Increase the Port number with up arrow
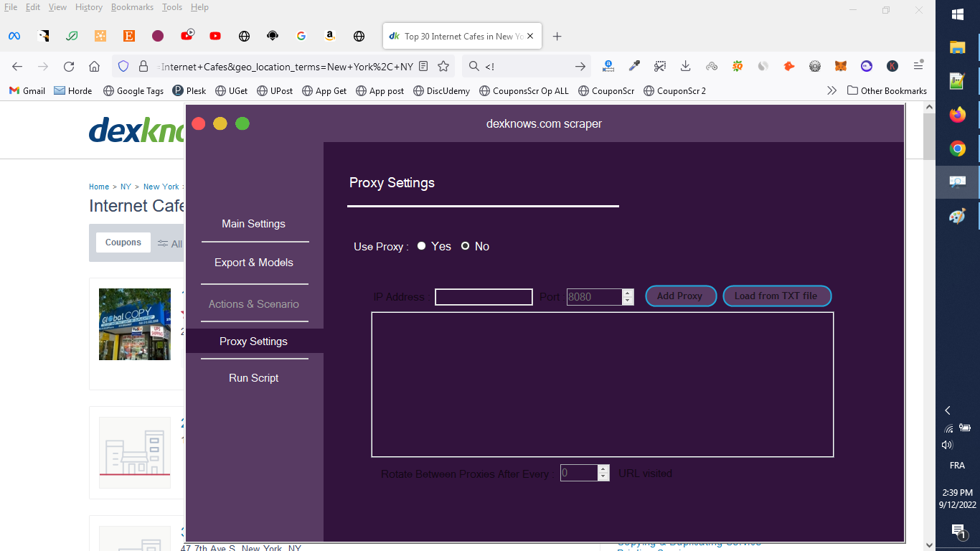The image size is (980, 551). pos(628,293)
